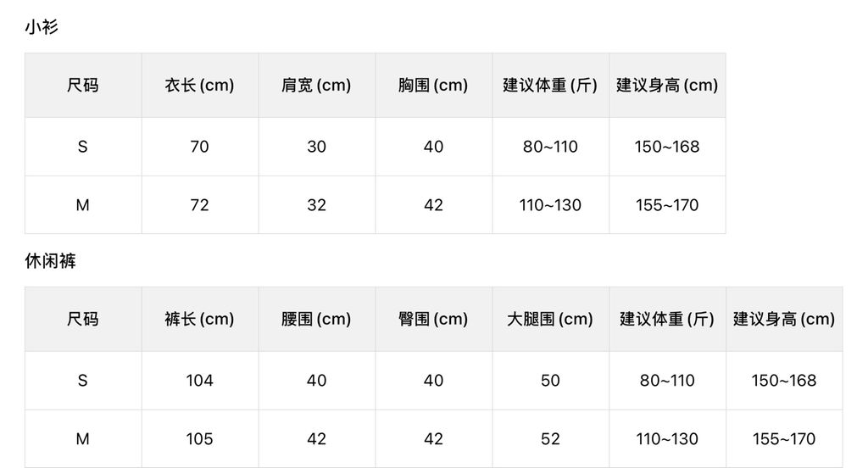Select the 尺码 header in the 小衫 table
Screen dimensions: 868x468
pos(82,85)
